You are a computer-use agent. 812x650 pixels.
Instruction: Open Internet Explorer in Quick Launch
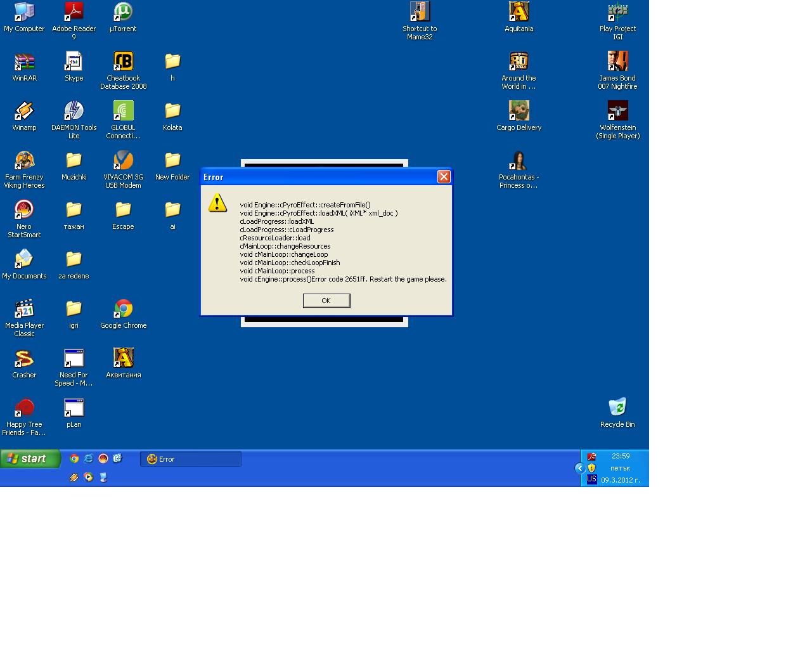[x=89, y=458]
